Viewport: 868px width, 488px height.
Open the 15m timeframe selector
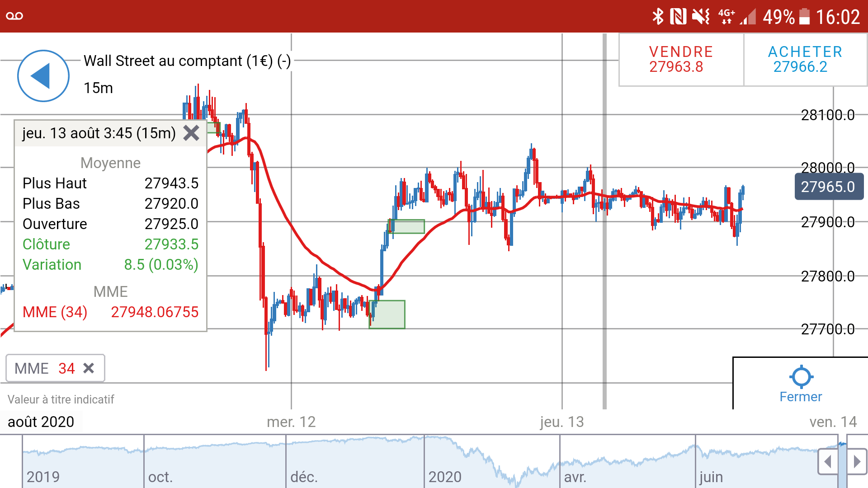[x=98, y=88]
